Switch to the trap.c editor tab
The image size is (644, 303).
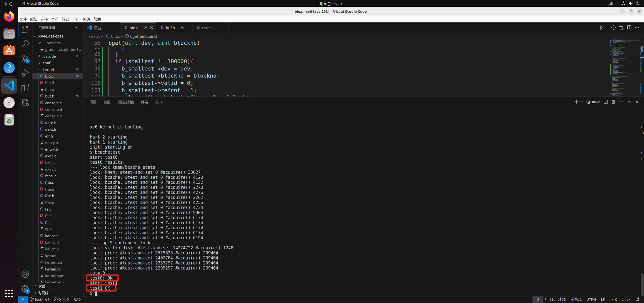(x=210, y=28)
